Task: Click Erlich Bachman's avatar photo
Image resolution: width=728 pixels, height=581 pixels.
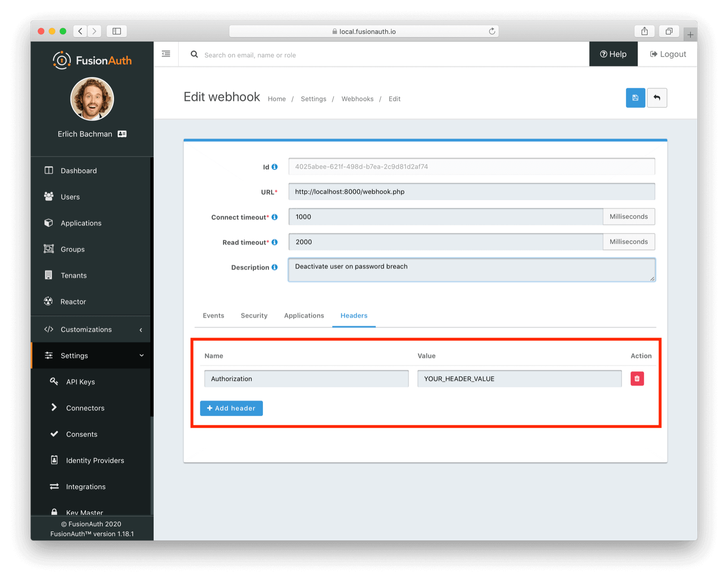Action: (x=92, y=99)
